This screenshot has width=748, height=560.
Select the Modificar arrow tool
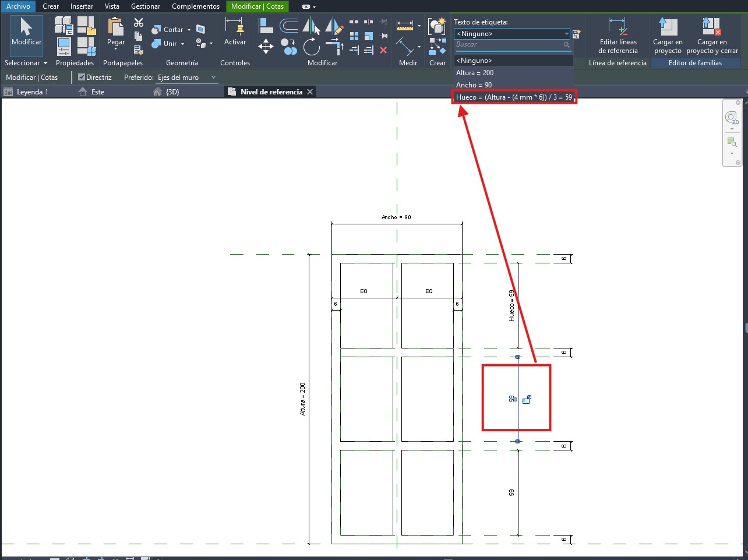click(x=26, y=34)
